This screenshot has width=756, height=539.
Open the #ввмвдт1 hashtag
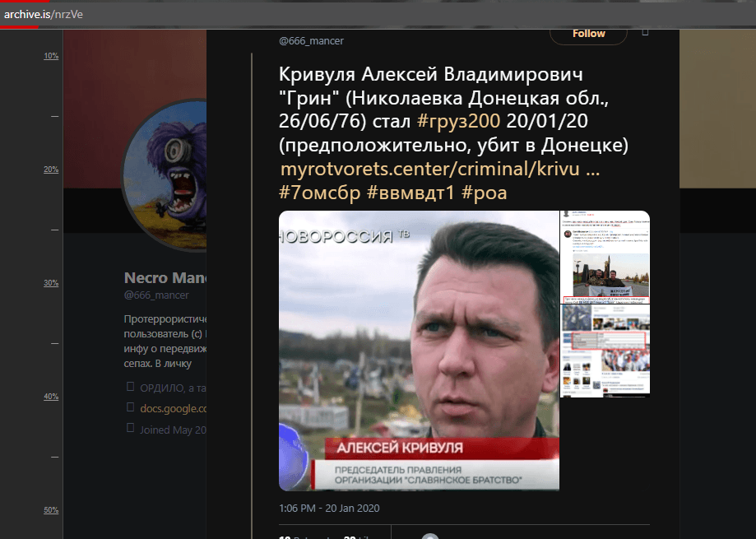410,193
